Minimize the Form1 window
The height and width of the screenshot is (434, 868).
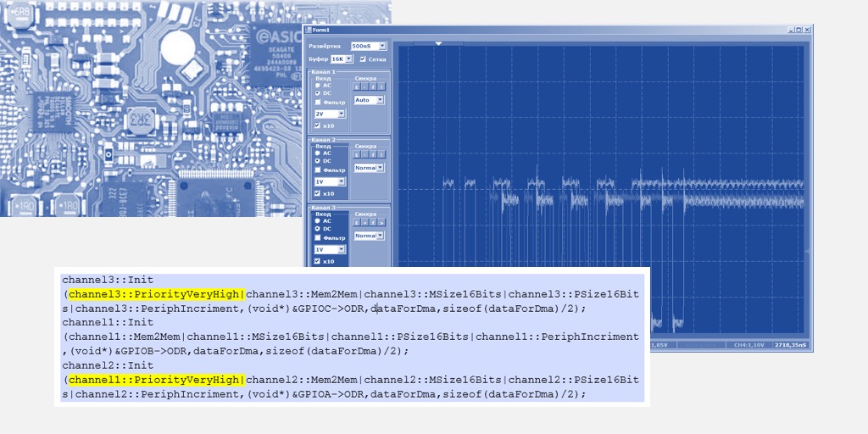coord(791,30)
